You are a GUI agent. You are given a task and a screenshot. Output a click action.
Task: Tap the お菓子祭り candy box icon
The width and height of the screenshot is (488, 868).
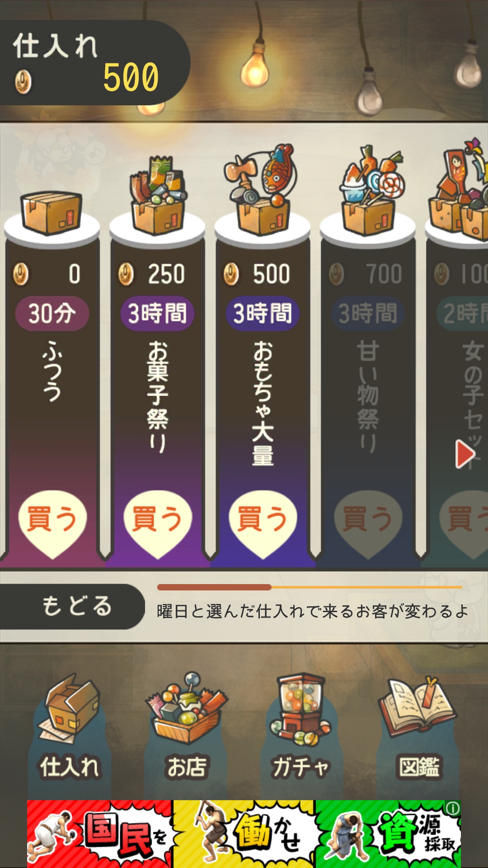pos(157,195)
